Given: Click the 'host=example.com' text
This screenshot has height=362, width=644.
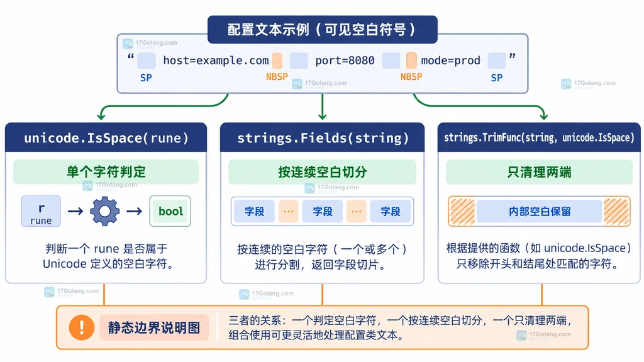Looking at the screenshot, I should tap(216, 60).
